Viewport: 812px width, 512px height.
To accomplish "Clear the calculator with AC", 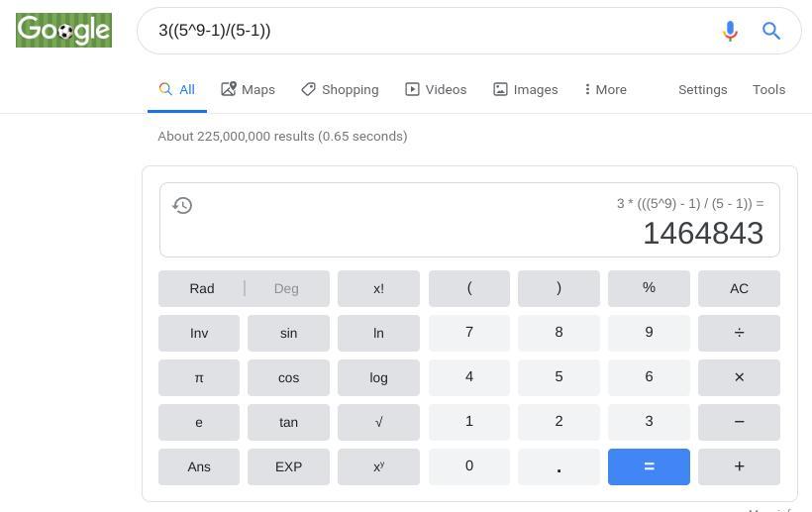I will pyautogui.click(x=739, y=288).
